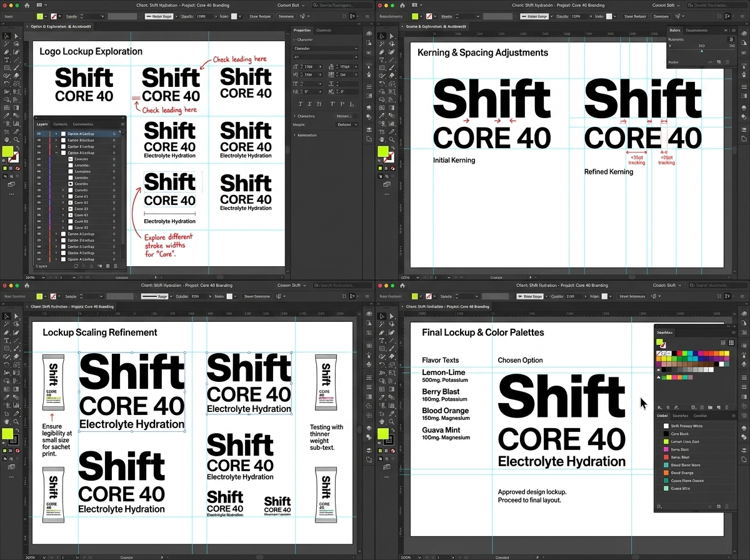This screenshot has height=560, width=750.
Task: Toggle visibility of the Core 41 layer
Action: tap(39, 196)
